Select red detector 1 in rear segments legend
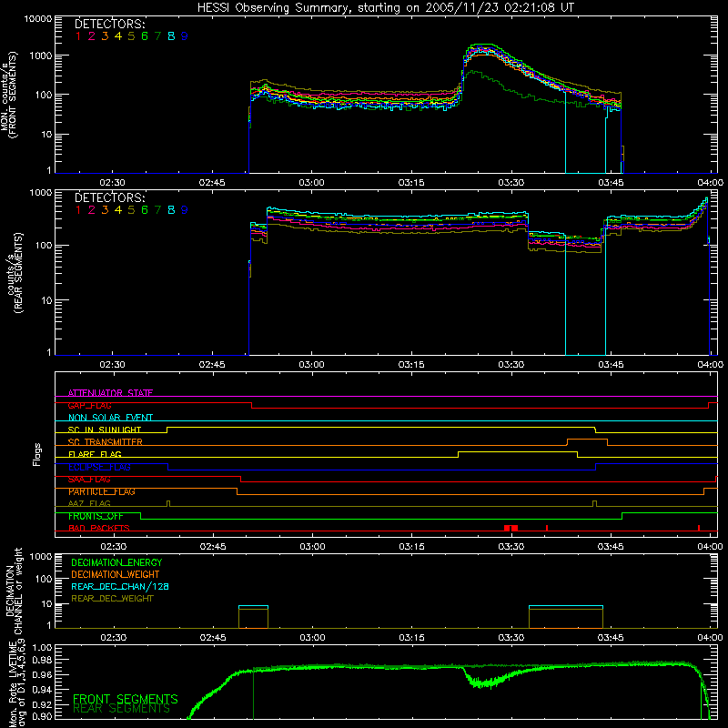This screenshot has height=728, width=728. pyautogui.click(x=78, y=210)
